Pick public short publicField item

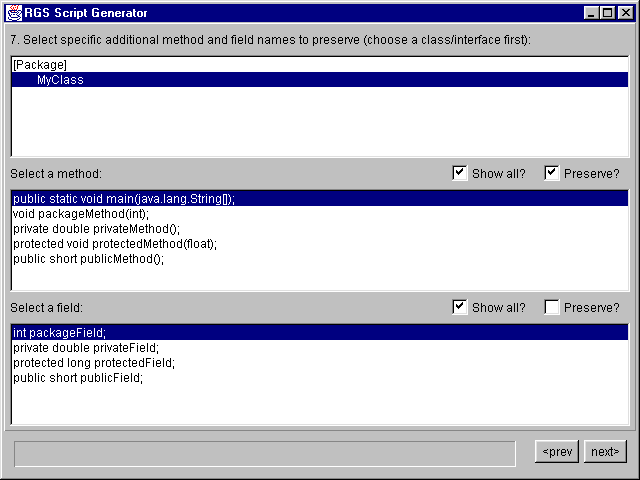pos(320,378)
